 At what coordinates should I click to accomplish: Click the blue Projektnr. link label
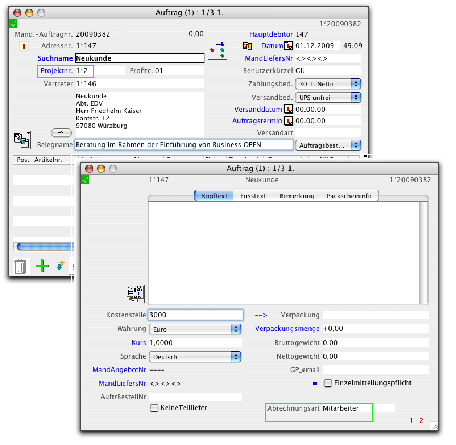(56, 71)
